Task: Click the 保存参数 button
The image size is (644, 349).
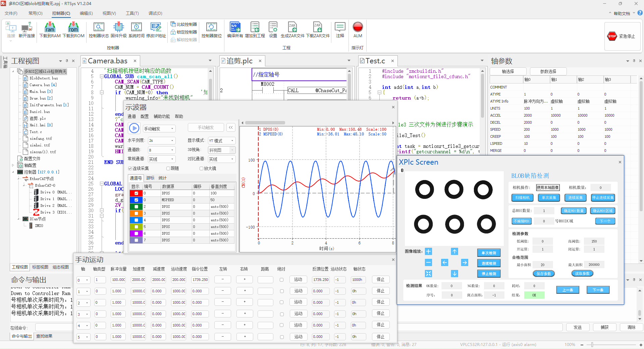Action: pyautogui.click(x=544, y=274)
